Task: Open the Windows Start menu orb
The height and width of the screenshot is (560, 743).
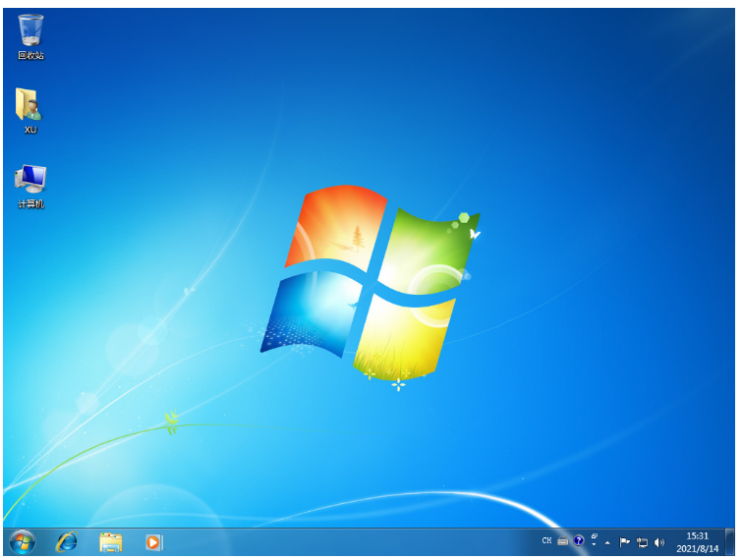Action: click(x=22, y=541)
